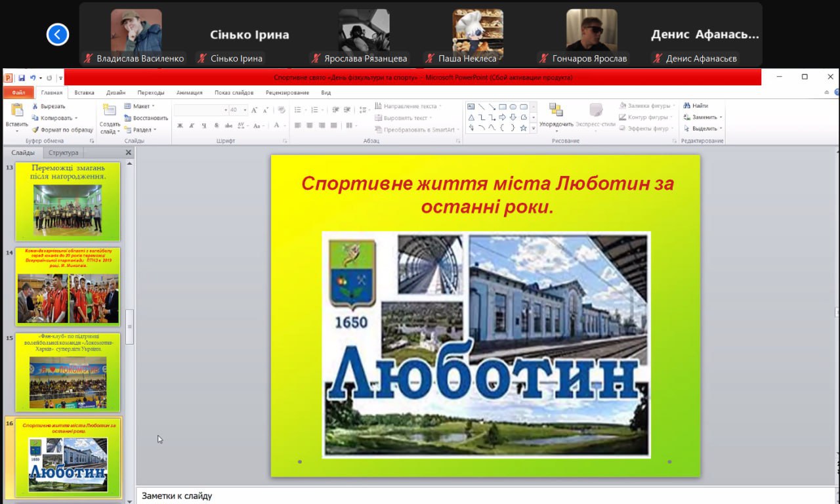Click the Redo icon in quick access toolbar
840x504 pixels.
click(x=49, y=77)
